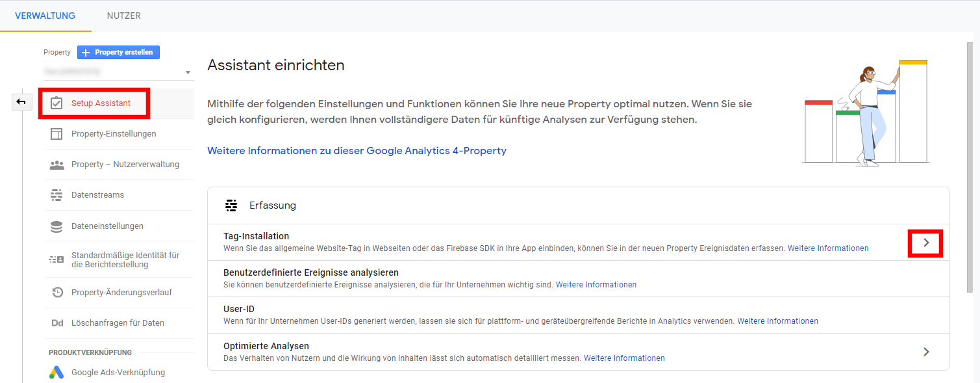Click the Setup Assistant checklist icon

point(57,103)
